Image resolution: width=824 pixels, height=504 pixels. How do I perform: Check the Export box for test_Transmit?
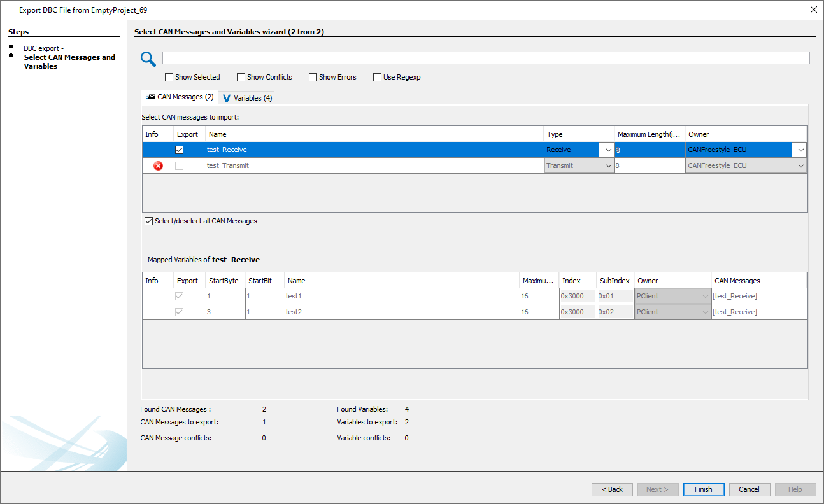180,165
